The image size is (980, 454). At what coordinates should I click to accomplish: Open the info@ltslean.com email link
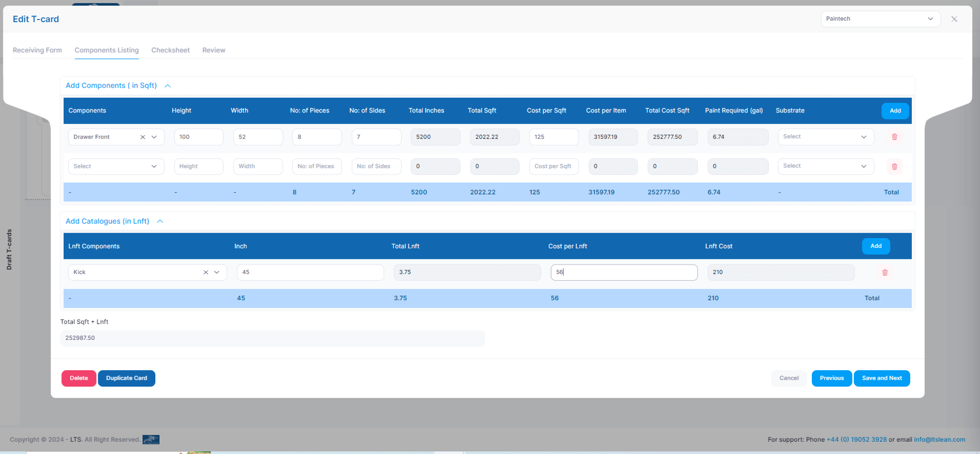coord(939,439)
